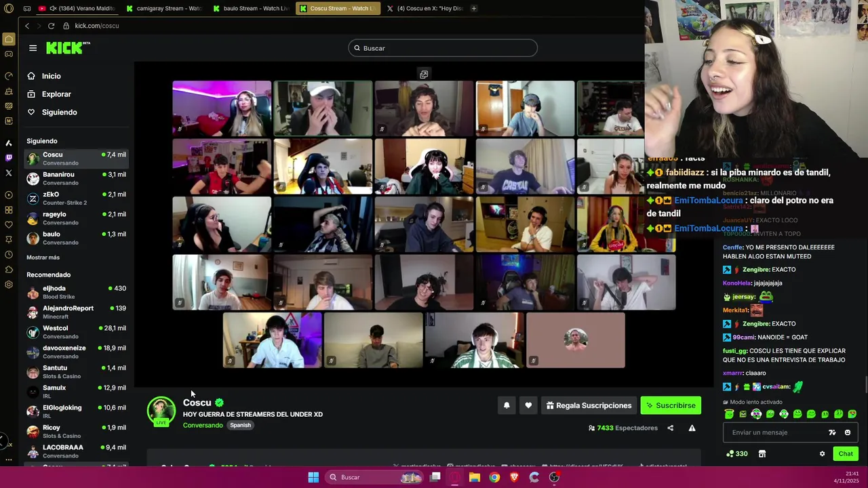868x488 pixels.
Task: Open File Explorer from taskbar
Action: [475, 477]
